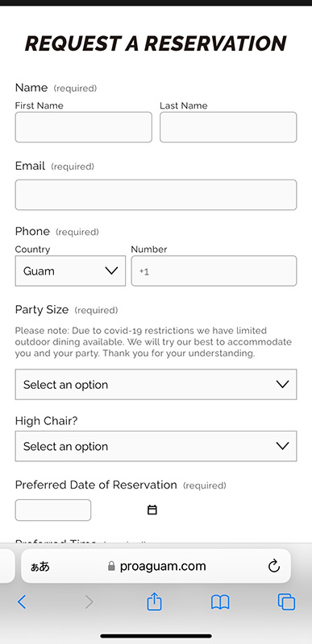The width and height of the screenshot is (312, 644).
Task: Tap the adjacent tab edge left of address bar
Action: [7, 566]
